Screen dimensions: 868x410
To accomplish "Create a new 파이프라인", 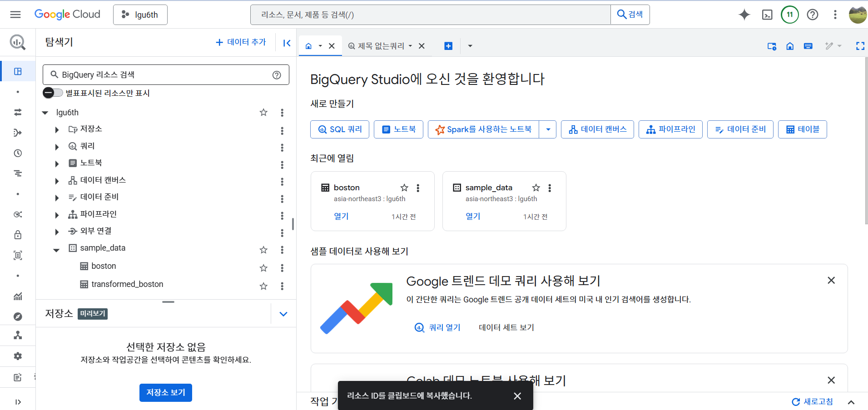I will [670, 129].
